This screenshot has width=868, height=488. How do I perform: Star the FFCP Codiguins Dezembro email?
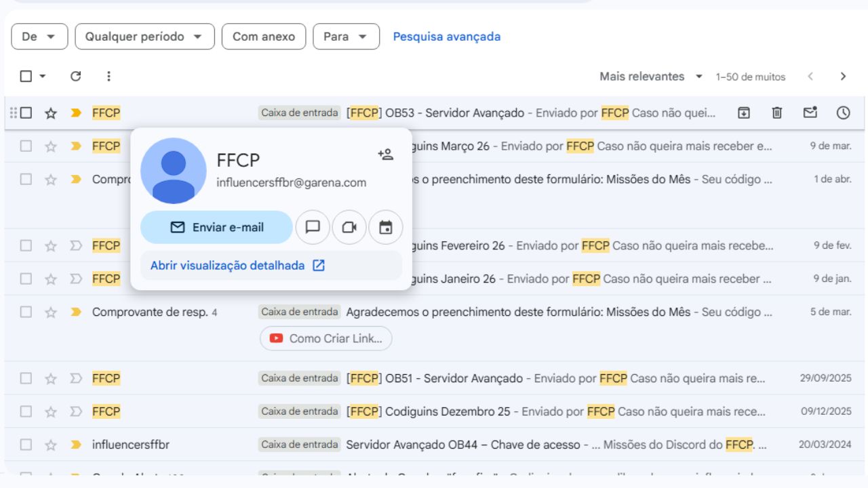(x=50, y=411)
